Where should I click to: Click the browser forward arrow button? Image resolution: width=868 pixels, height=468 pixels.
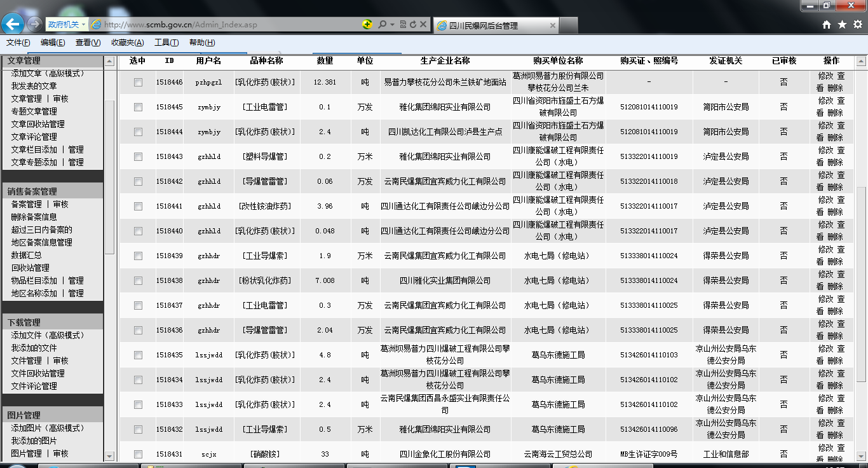point(34,24)
